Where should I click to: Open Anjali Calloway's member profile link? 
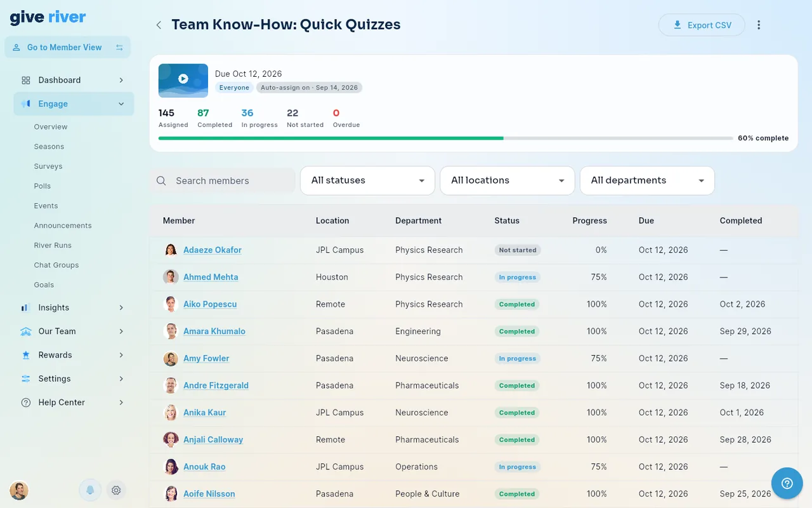coord(213,439)
